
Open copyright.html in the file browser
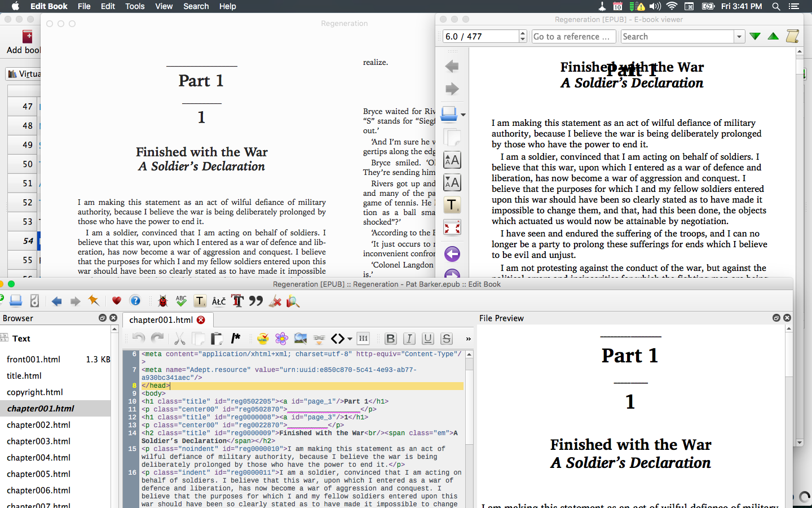coord(34,392)
